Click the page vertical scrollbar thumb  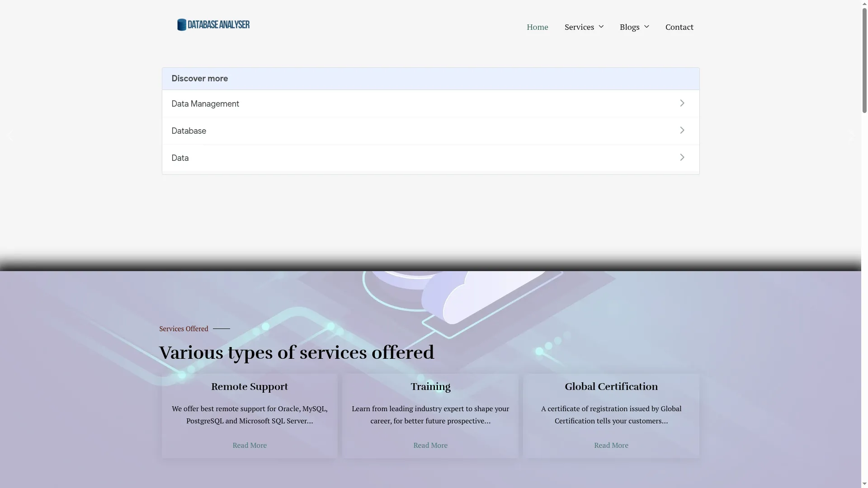864,60
